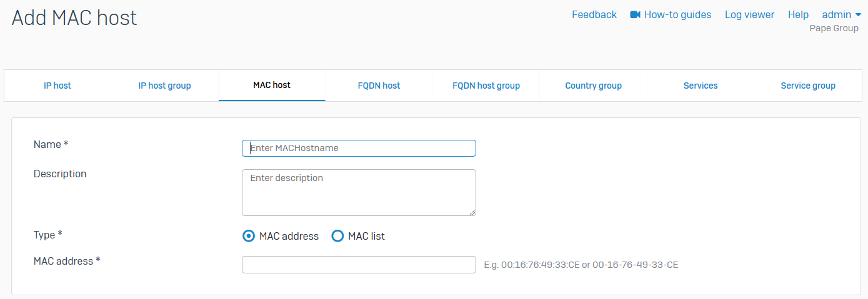Viewport: 868px width, 299px height.
Task: Switch to the Country group tab
Action: pos(593,86)
